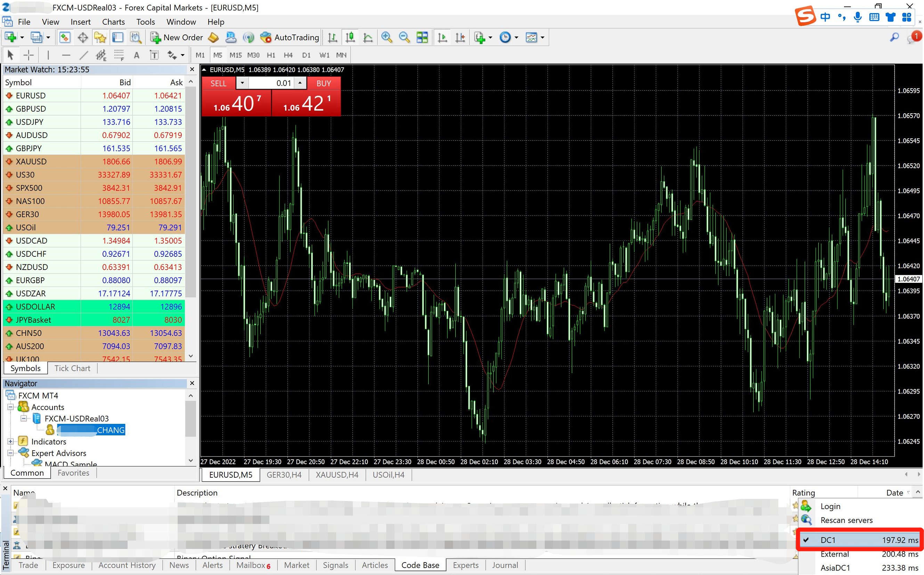The width and height of the screenshot is (924, 575).
Task: Expand the Indicators tree node
Action: coord(11,442)
